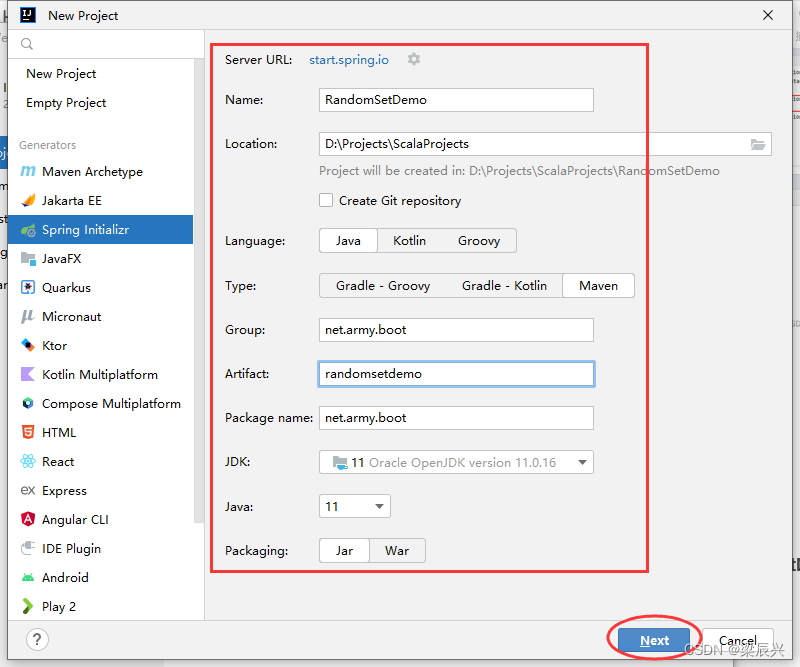The width and height of the screenshot is (800, 667).
Task: Click the Android robot icon
Action: pyautogui.click(x=28, y=577)
